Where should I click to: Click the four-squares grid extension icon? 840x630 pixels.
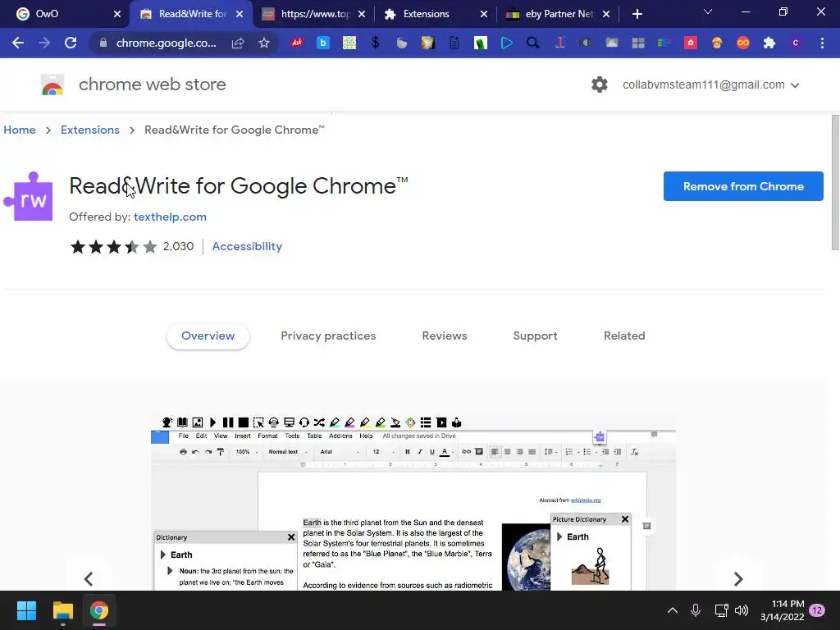pyautogui.click(x=638, y=43)
